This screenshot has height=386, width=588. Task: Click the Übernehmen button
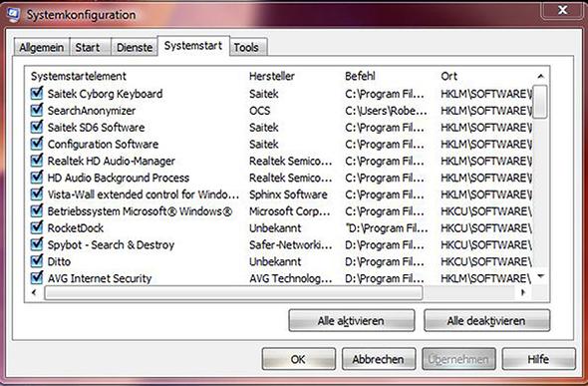tap(458, 359)
